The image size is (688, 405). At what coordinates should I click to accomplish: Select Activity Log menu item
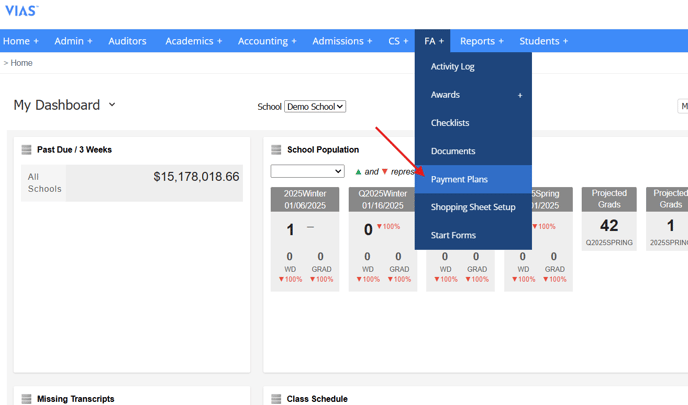(x=452, y=67)
